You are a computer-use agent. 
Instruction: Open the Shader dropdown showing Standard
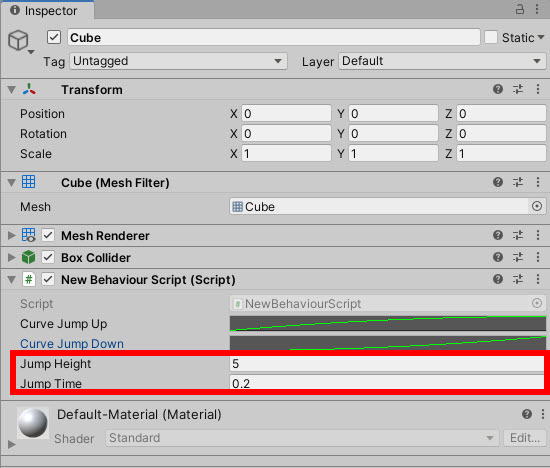pyautogui.click(x=302, y=438)
